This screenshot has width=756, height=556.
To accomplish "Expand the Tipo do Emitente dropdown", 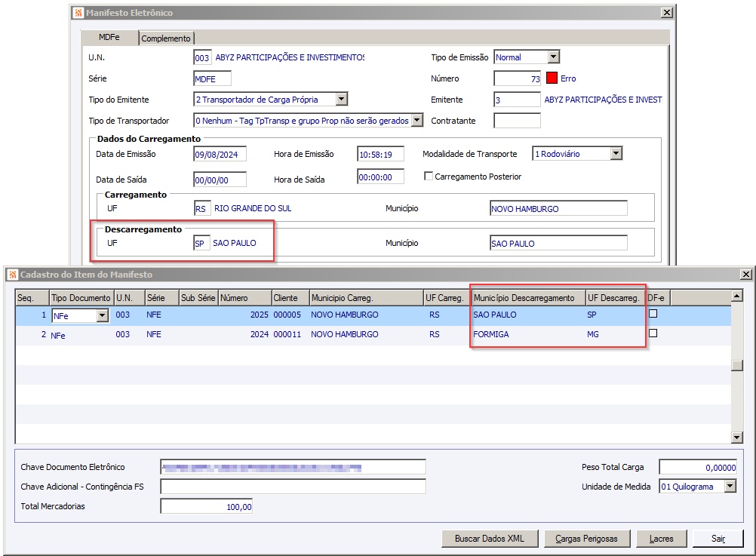I will [x=341, y=100].
